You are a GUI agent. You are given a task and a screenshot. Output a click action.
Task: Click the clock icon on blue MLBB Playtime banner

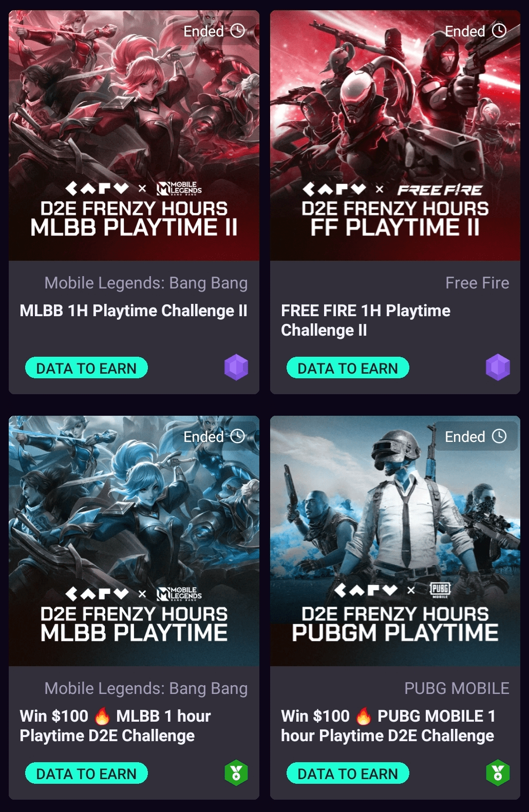coord(238,436)
